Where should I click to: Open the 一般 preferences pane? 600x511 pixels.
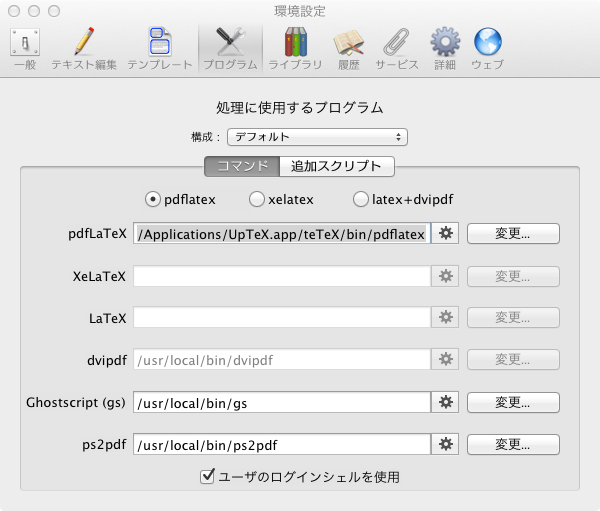tap(24, 48)
